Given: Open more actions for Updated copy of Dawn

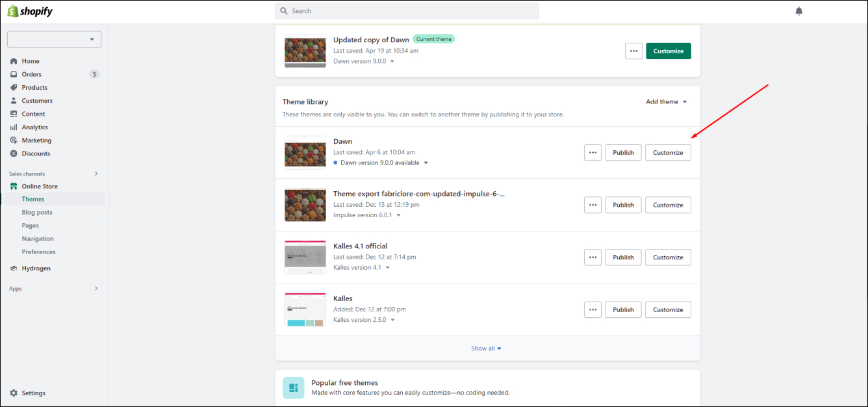Looking at the screenshot, I should click(633, 51).
